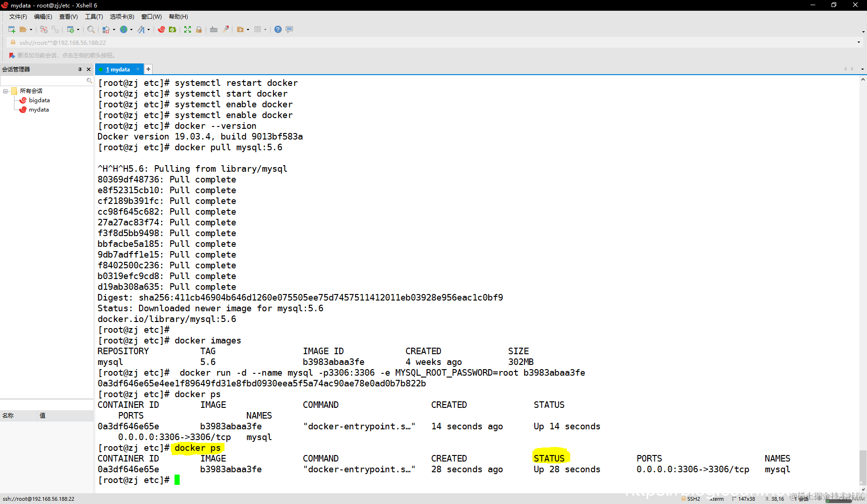Click the Font toolbar icon
Image resolution: width=867 pixels, height=504 pixels.
pyautogui.click(x=141, y=29)
